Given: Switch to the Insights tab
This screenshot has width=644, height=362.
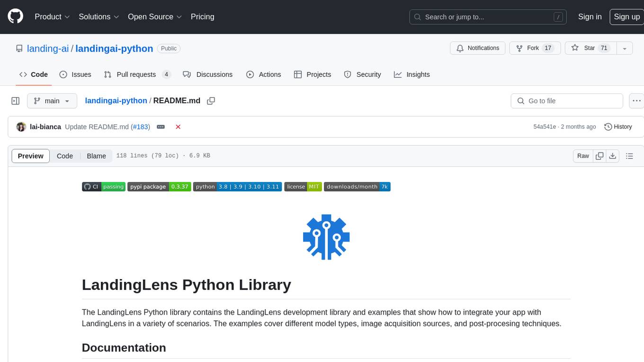Looking at the screenshot, I should (x=411, y=74).
